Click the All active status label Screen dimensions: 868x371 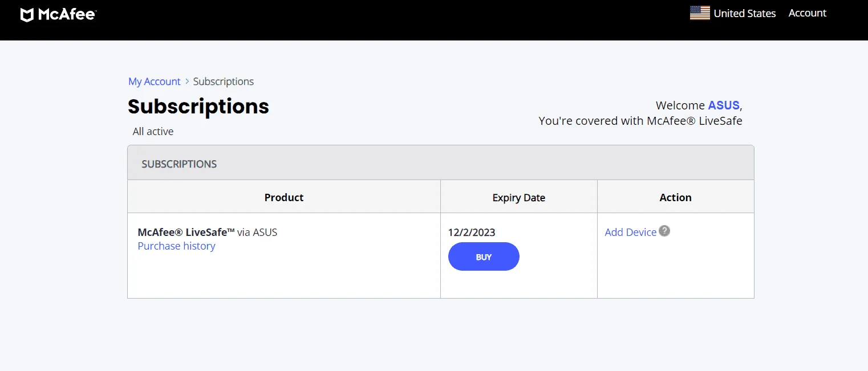coord(153,132)
